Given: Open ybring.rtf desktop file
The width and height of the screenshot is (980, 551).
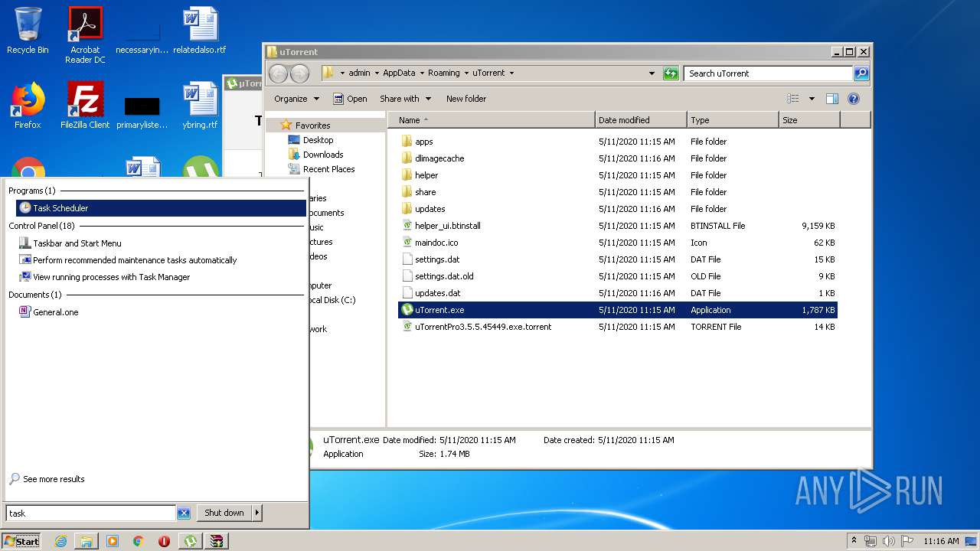Looking at the screenshot, I should point(200,106).
